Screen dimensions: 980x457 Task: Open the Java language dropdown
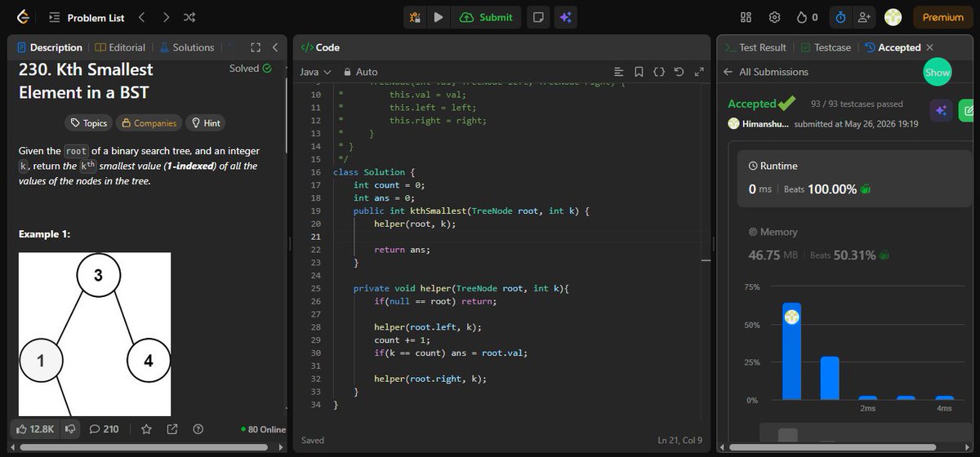click(315, 72)
